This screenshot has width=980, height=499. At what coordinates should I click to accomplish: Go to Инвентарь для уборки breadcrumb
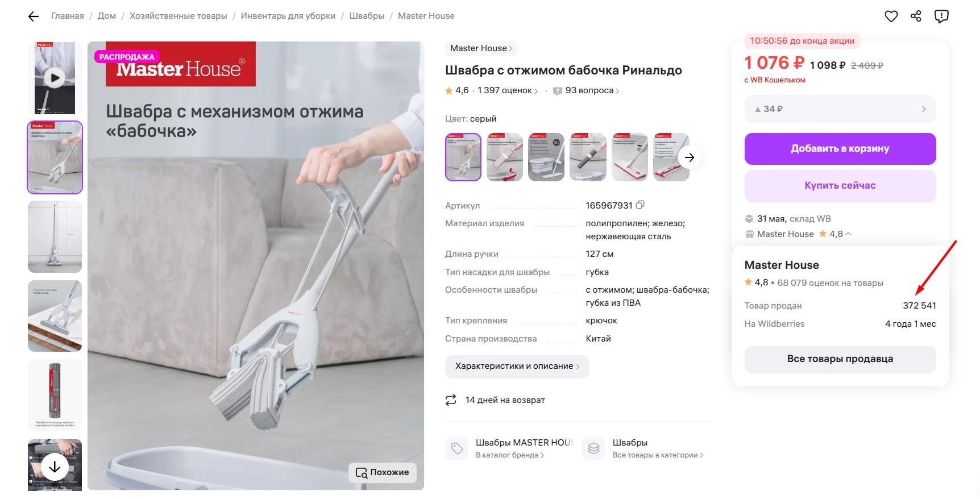(288, 16)
